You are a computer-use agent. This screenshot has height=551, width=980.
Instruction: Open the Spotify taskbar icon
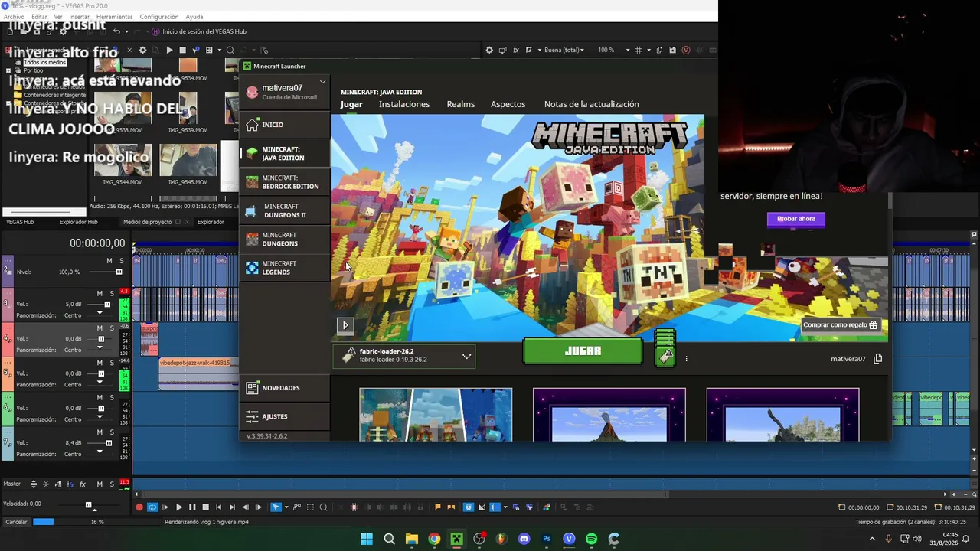click(x=591, y=539)
